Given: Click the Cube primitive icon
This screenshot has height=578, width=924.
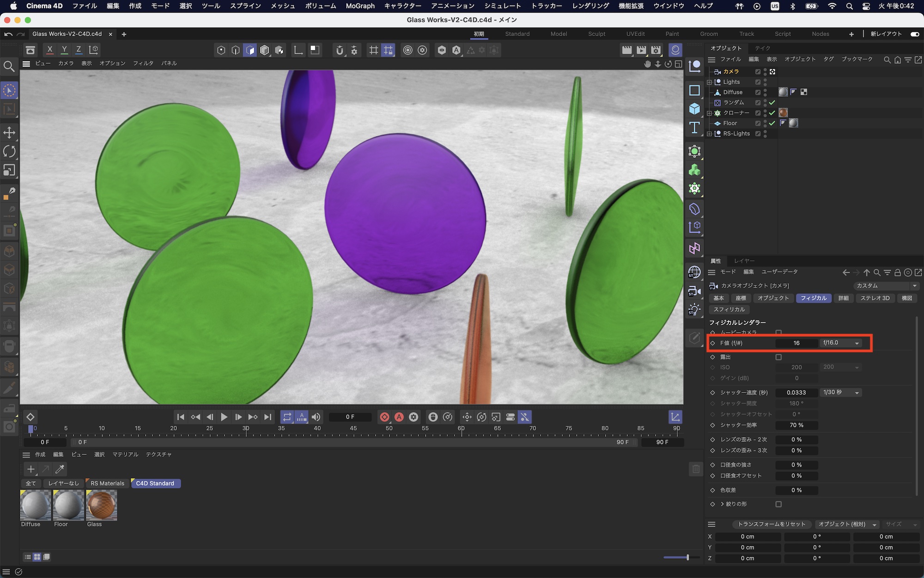Looking at the screenshot, I should pos(694,109).
